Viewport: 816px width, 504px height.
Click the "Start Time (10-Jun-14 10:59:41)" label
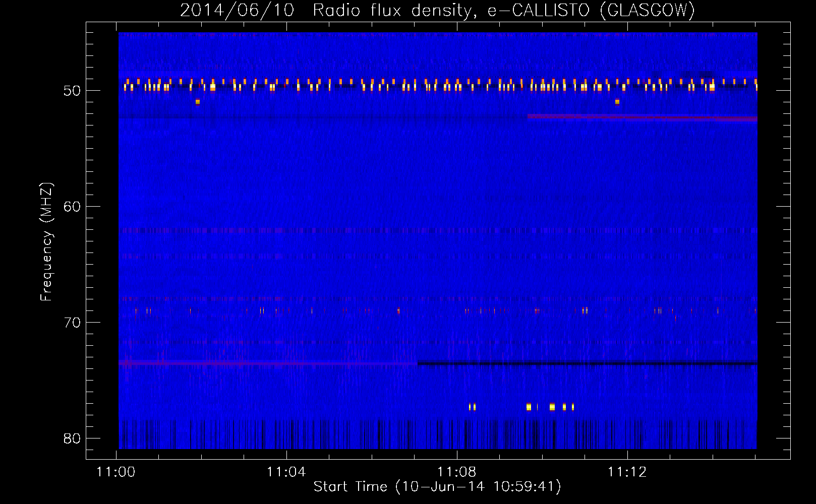[x=437, y=487]
